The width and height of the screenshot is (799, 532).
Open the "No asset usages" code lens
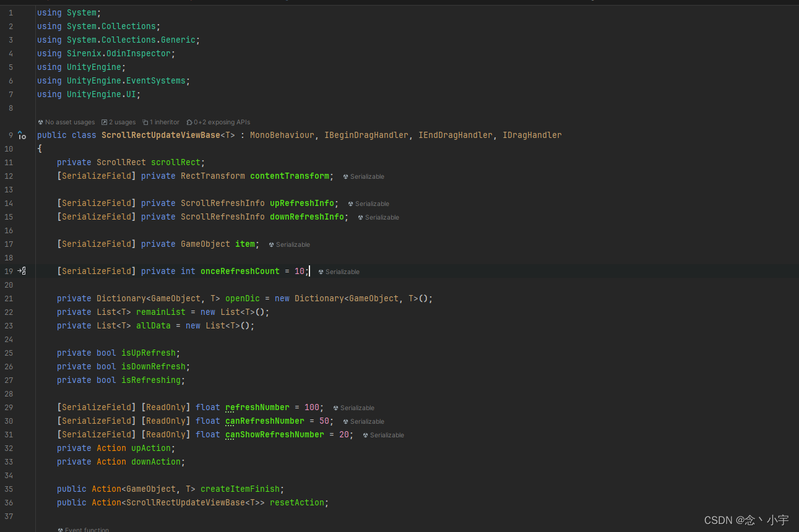pos(66,122)
